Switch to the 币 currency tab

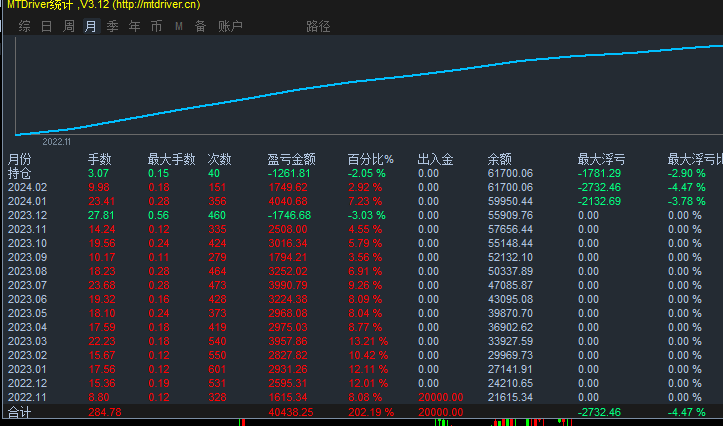pyautogui.click(x=156, y=26)
